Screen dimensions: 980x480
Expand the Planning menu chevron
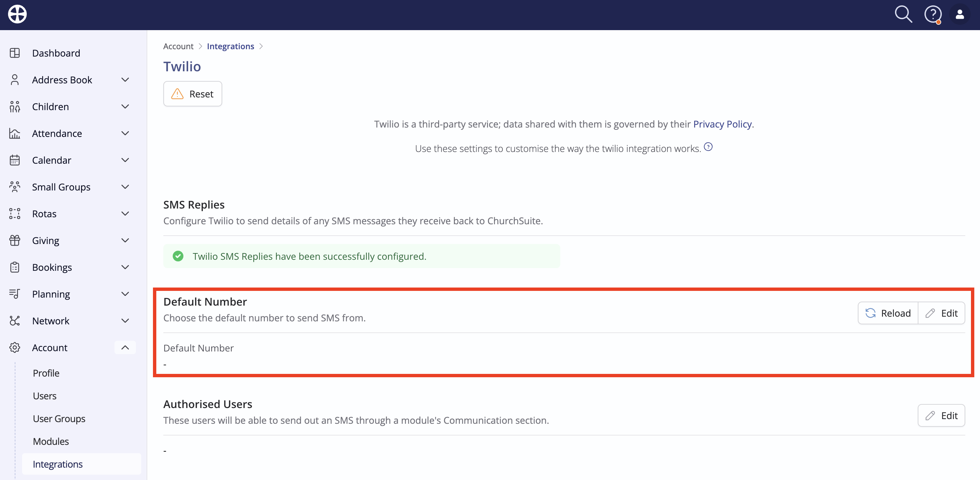125,294
